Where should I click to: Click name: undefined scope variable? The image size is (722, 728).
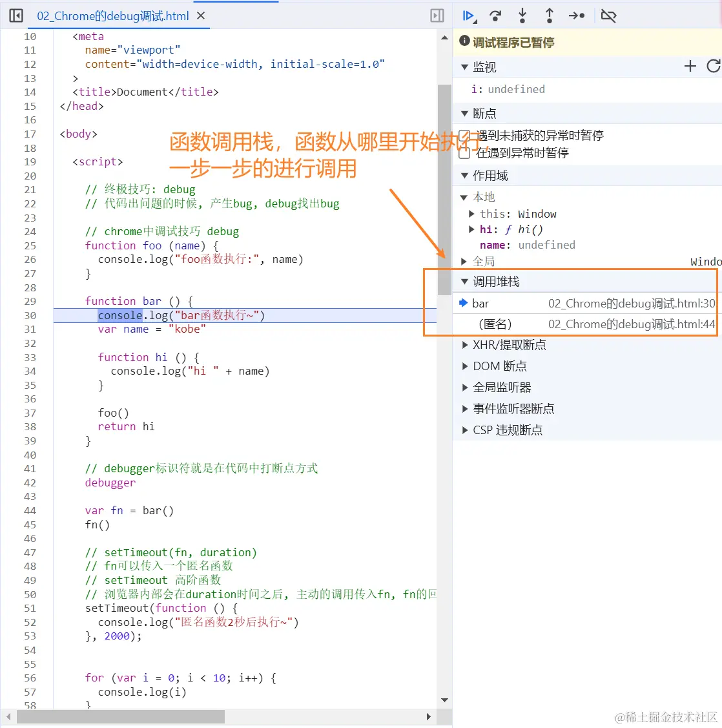(527, 245)
